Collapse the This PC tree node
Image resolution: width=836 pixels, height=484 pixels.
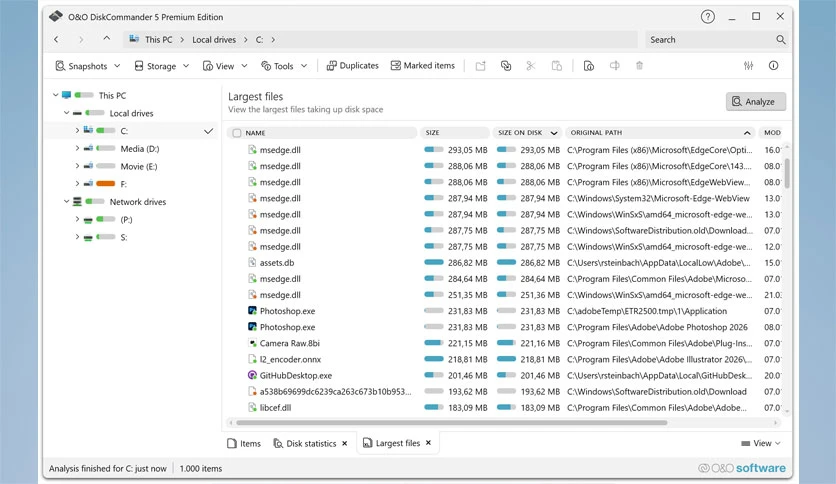point(55,95)
